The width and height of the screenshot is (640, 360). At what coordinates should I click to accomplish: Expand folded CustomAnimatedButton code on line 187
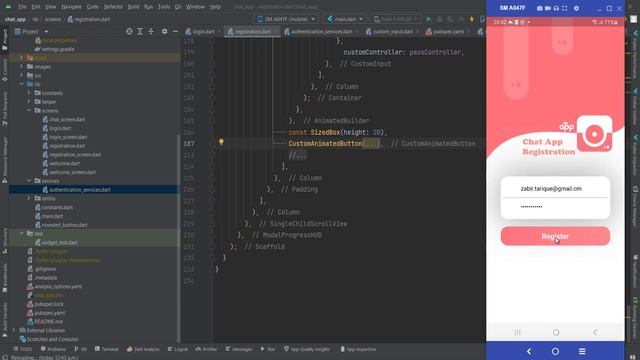coord(371,144)
